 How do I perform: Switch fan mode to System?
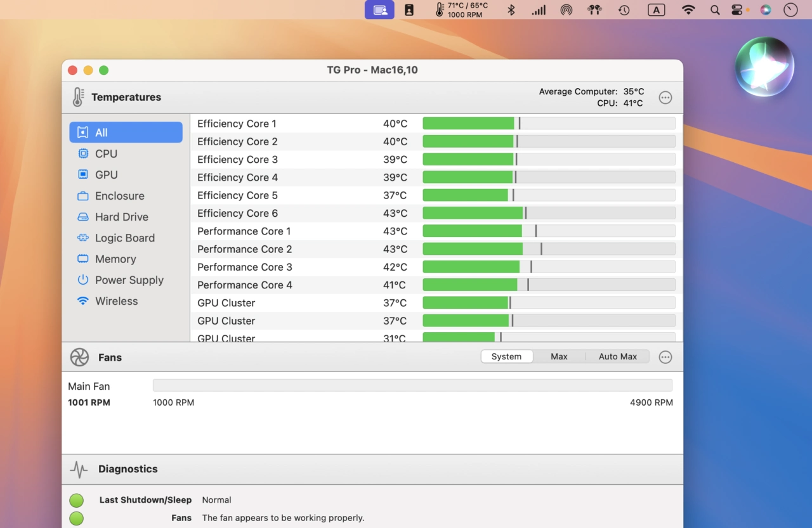click(x=506, y=356)
